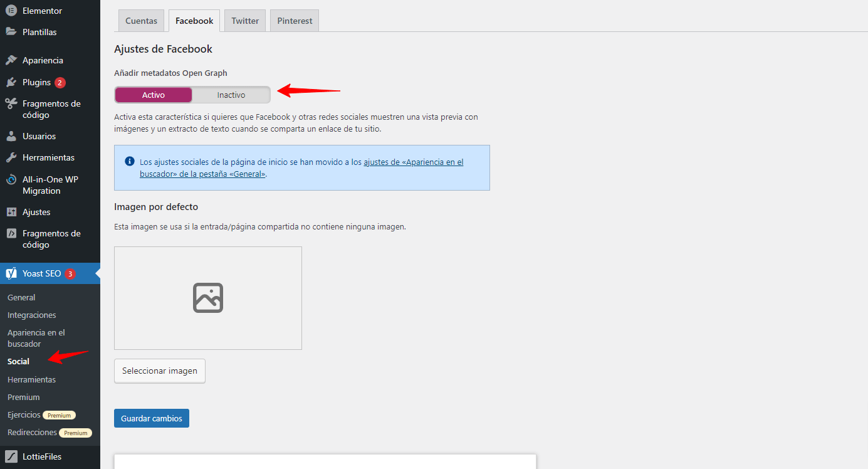Screen dimensions: 868x469
Task: Click the Usuarios person icon
Action: click(x=11, y=136)
